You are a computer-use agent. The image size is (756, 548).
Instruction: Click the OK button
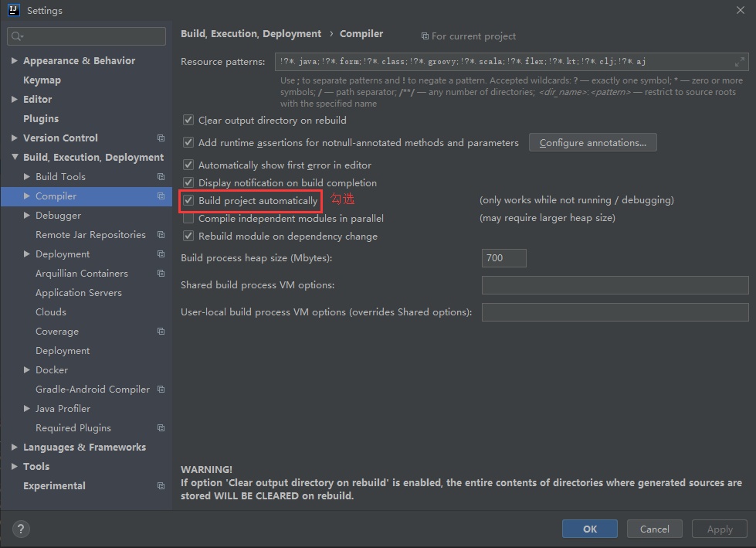point(590,529)
